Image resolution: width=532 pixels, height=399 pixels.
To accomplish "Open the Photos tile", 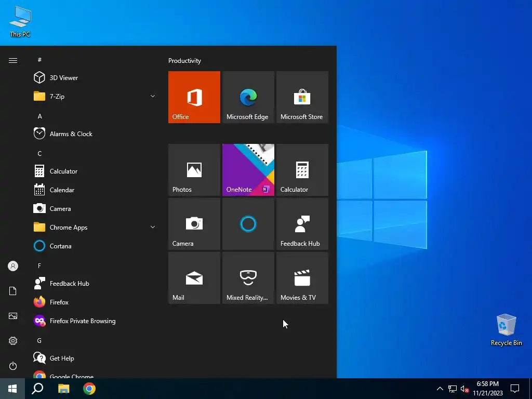I will click(194, 170).
